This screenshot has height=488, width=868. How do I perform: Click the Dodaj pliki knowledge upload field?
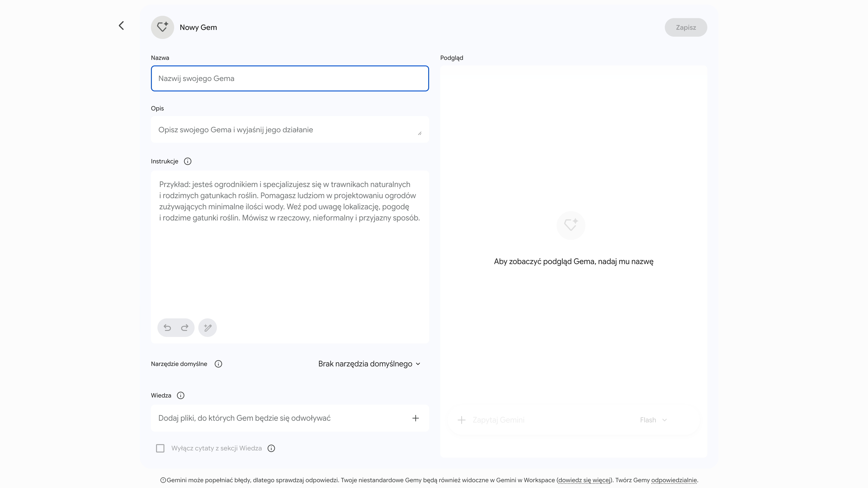[x=290, y=418]
